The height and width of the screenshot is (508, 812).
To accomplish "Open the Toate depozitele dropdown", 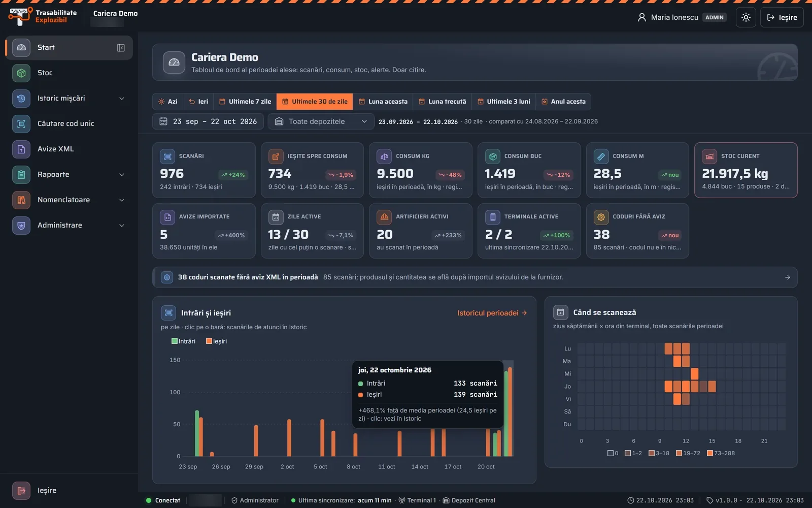I will point(321,121).
